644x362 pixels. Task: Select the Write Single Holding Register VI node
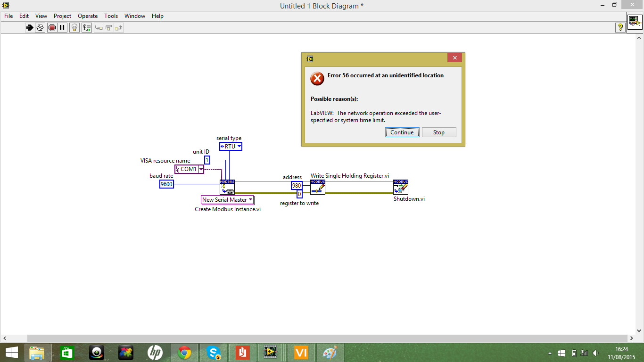[x=318, y=187]
